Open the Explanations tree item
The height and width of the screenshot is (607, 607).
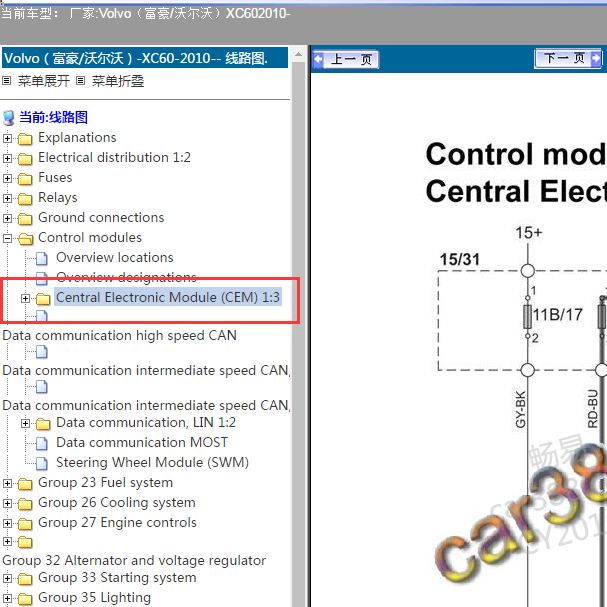point(77,138)
